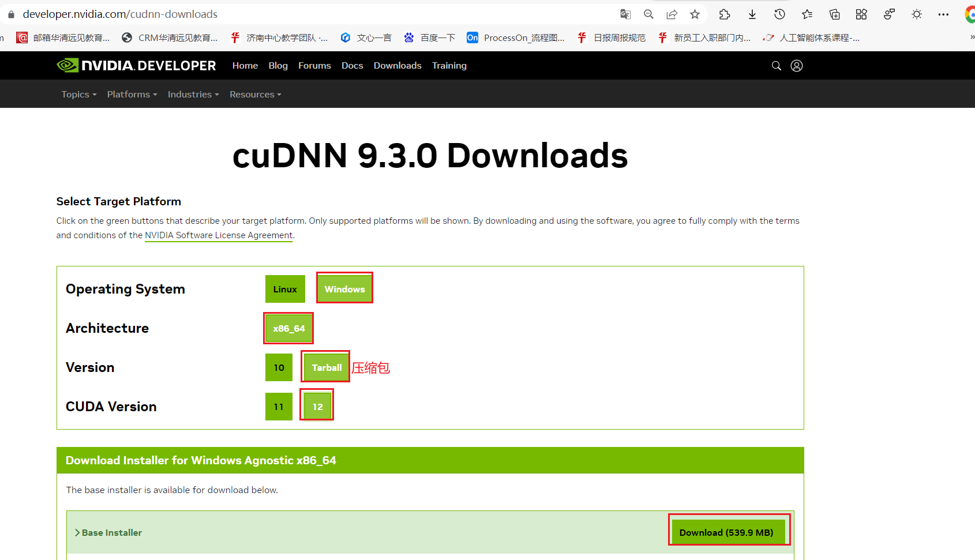Open the Blog nav item
This screenshot has width=975, height=560.
click(x=278, y=66)
